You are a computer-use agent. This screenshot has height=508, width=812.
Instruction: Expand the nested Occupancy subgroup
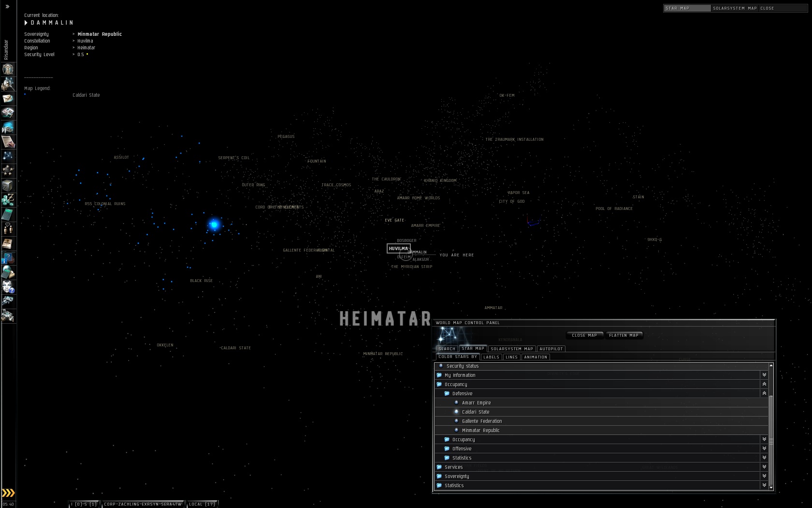click(764, 439)
